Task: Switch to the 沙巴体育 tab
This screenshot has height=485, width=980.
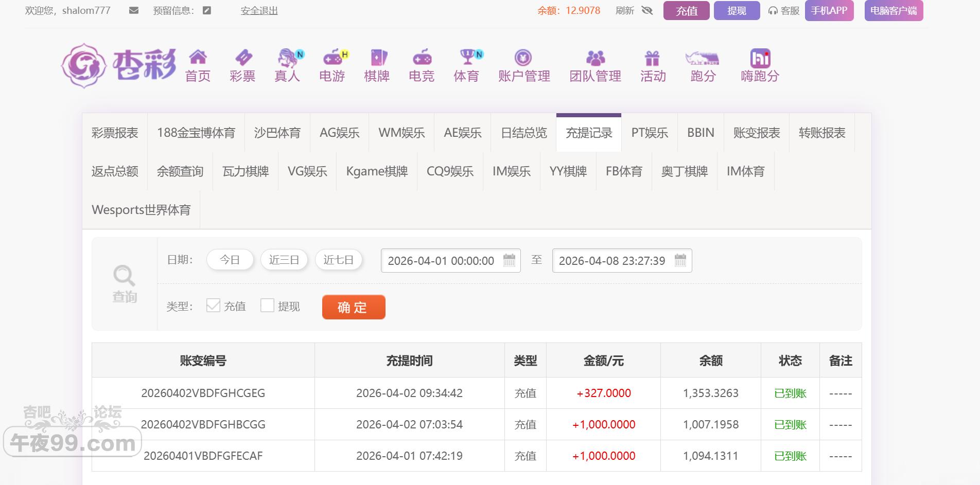Action: 277,133
